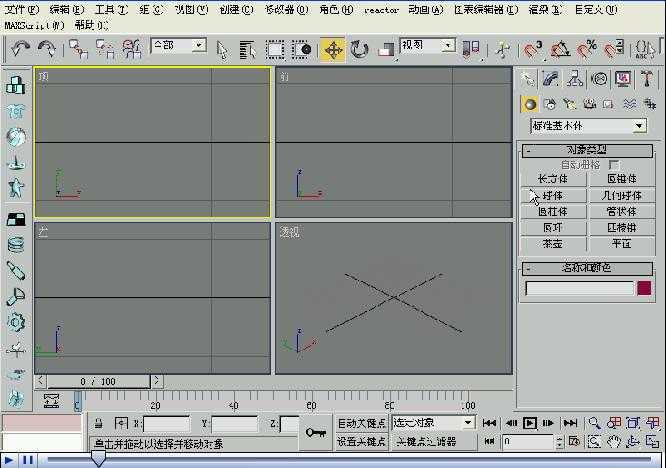Activate the Bind to Space Warp tool

click(x=132, y=49)
